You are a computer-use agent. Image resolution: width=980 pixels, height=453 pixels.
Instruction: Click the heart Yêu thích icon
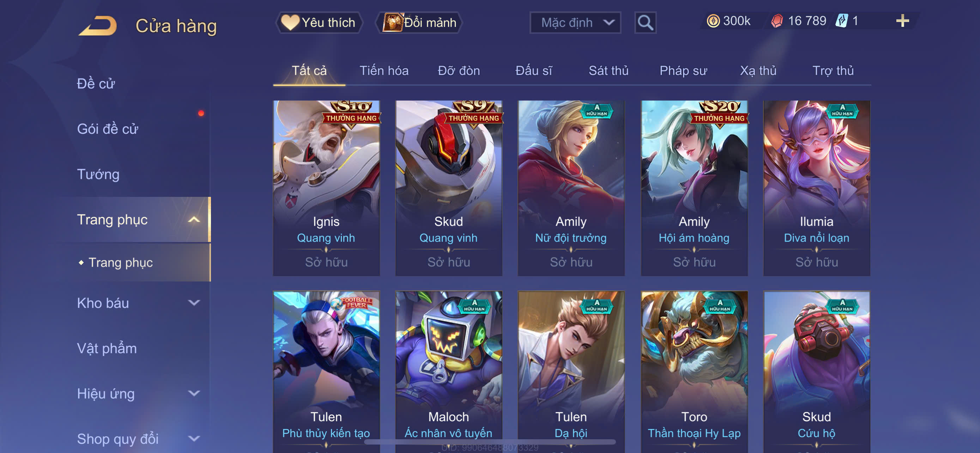[x=290, y=23]
